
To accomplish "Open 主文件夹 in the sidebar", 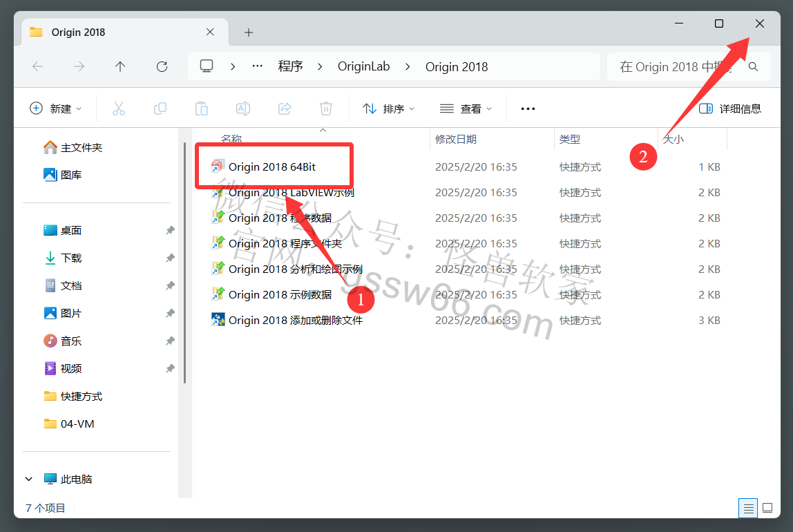I will coord(73,147).
